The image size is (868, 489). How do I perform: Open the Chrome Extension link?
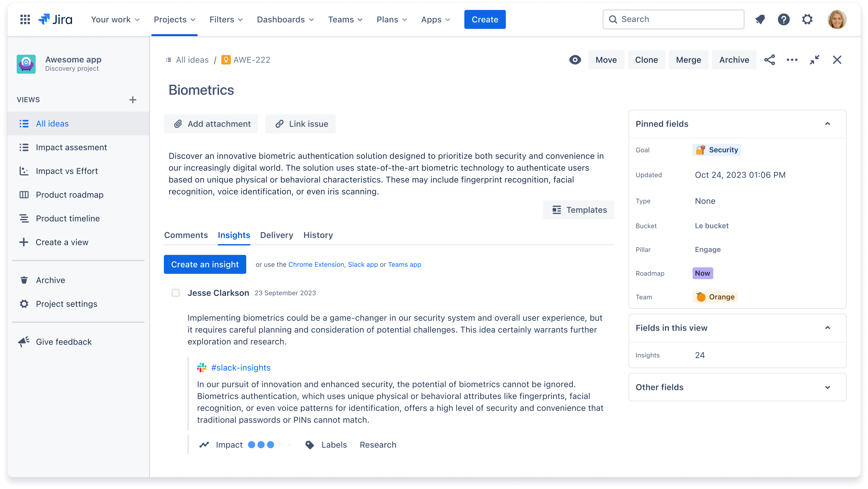(315, 264)
